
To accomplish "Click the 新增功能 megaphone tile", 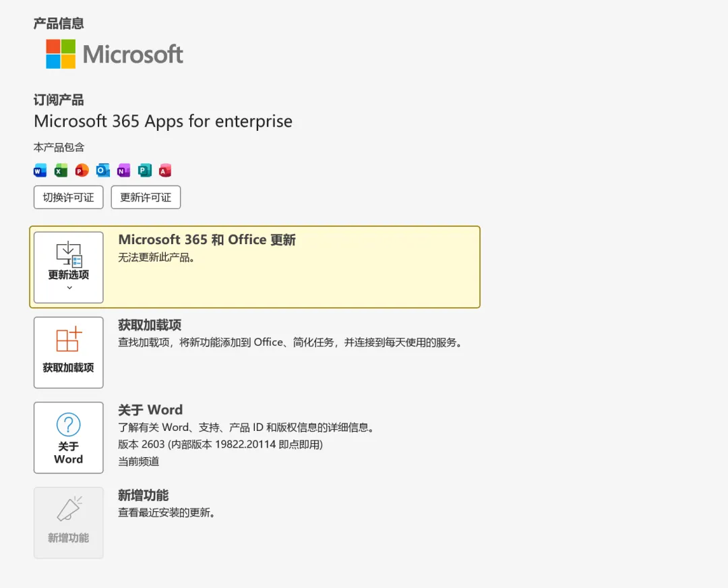I will click(x=69, y=523).
